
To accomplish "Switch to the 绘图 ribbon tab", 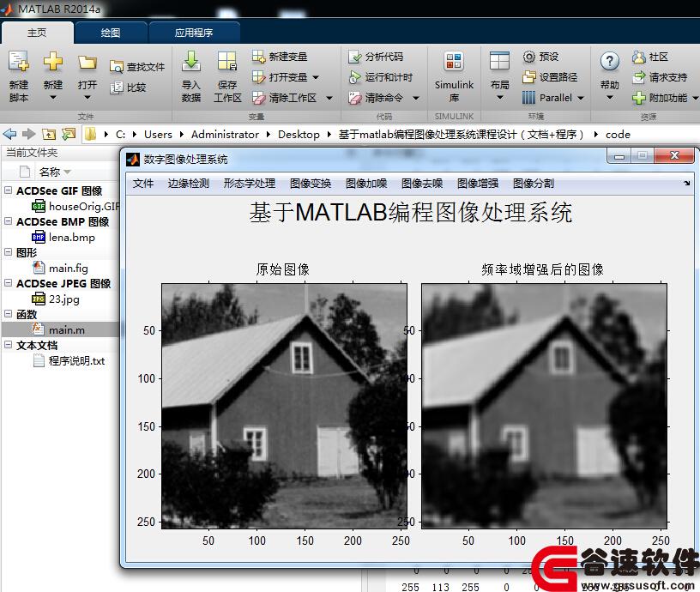I will point(111,33).
